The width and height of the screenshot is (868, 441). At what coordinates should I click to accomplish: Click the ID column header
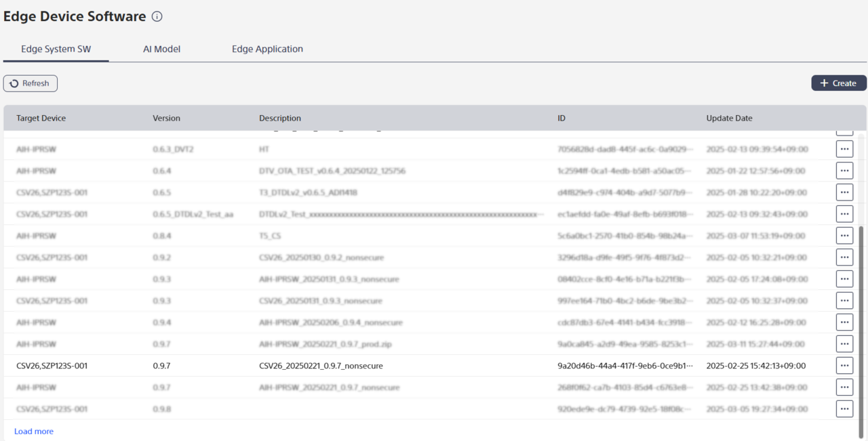pyautogui.click(x=561, y=118)
